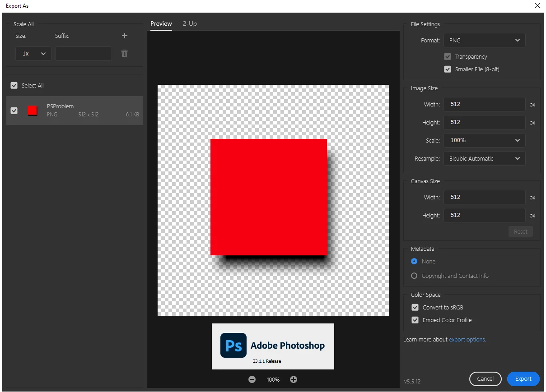
Task: Click the Reset canvas size button
Action: [x=521, y=231]
